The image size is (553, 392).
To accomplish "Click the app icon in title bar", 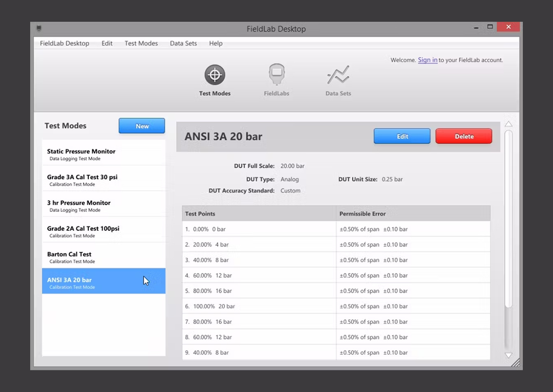I will coord(39,28).
